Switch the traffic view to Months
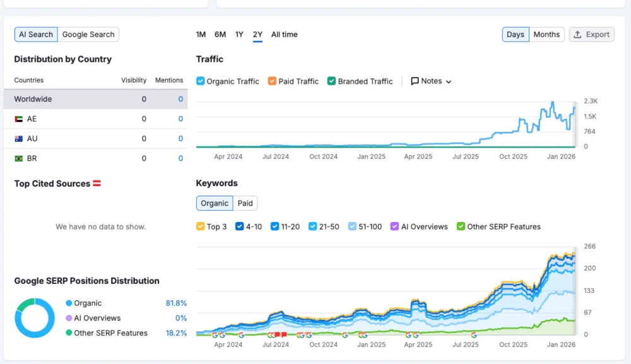Image resolution: width=631 pixels, height=364 pixels. coord(546,34)
